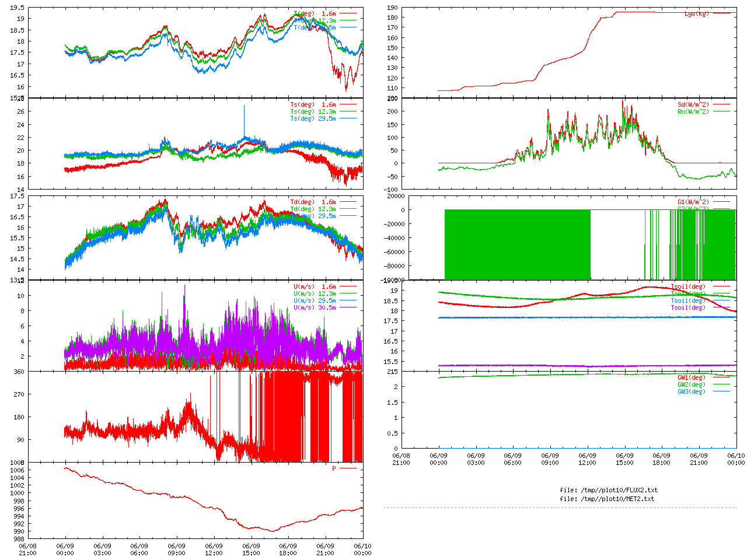Select the GW2(deg) green legend label
747x560 pixels.
pyautogui.click(x=691, y=384)
